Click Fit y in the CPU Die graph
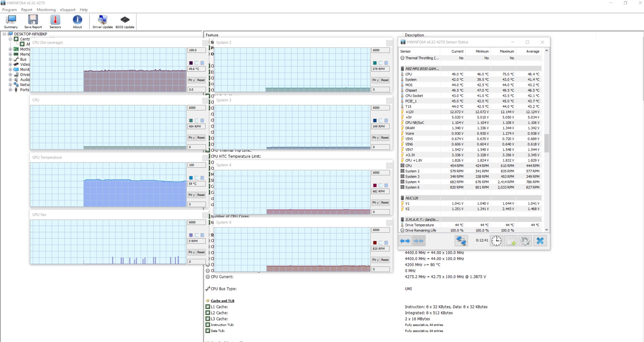 point(192,80)
